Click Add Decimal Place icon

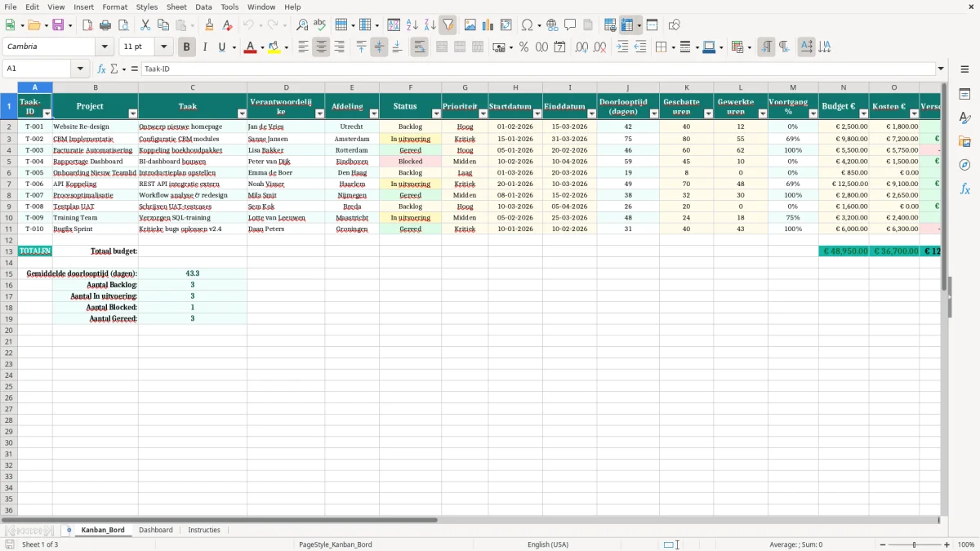(x=581, y=47)
